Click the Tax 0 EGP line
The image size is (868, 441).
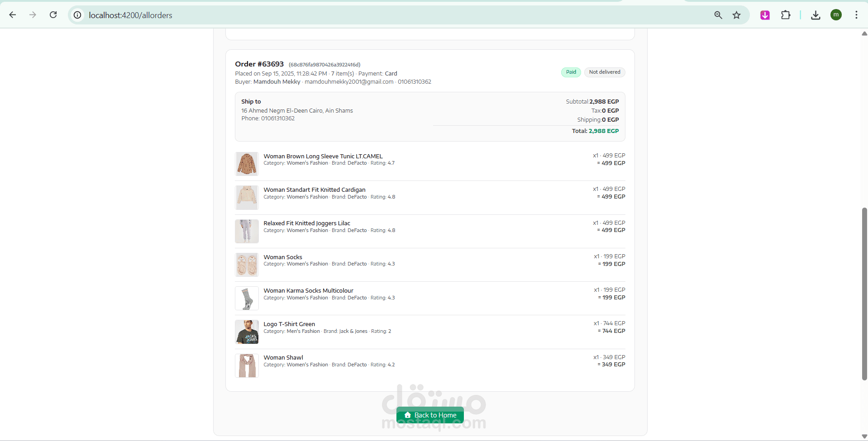point(605,111)
